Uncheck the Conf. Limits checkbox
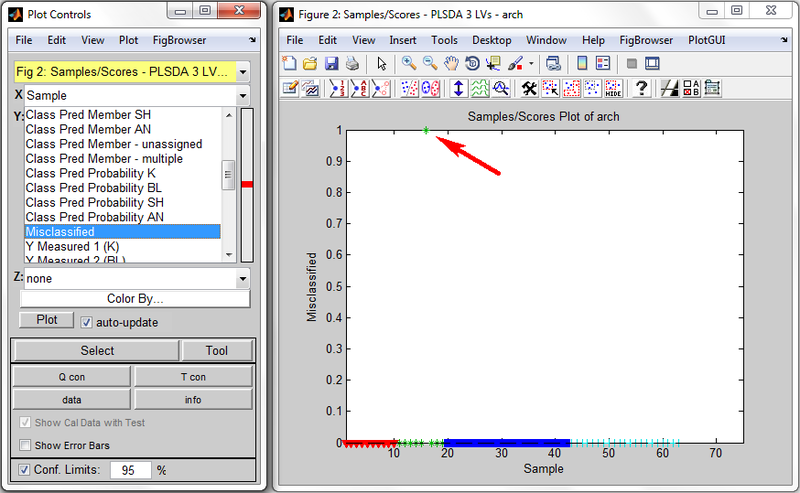The image size is (800, 493). coord(25,469)
